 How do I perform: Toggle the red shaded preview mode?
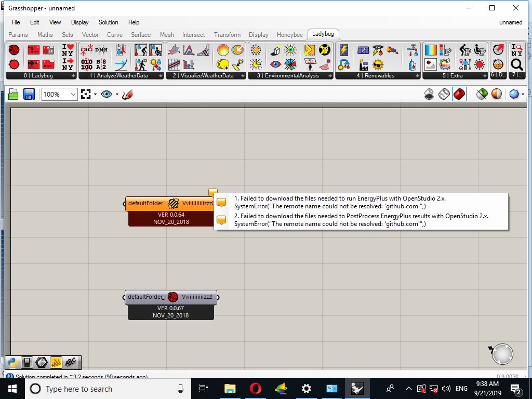point(459,94)
